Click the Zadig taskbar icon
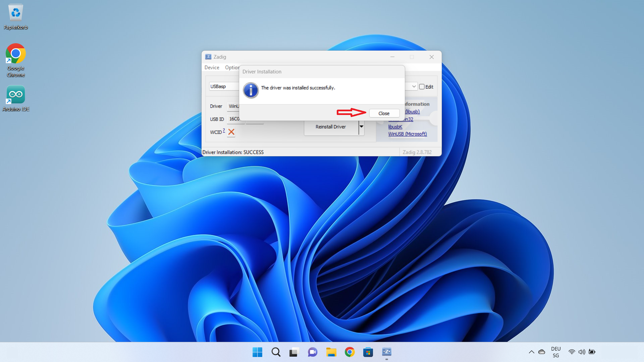 (386, 352)
